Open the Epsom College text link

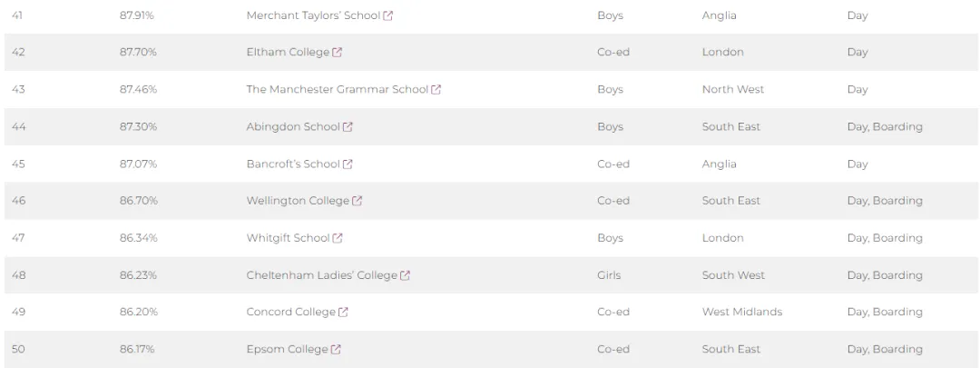tap(287, 349)
